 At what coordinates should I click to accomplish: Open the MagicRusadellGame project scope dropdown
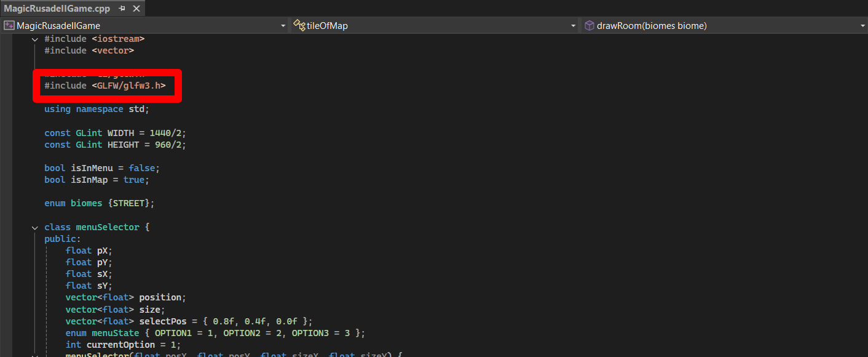pos(283,26)
